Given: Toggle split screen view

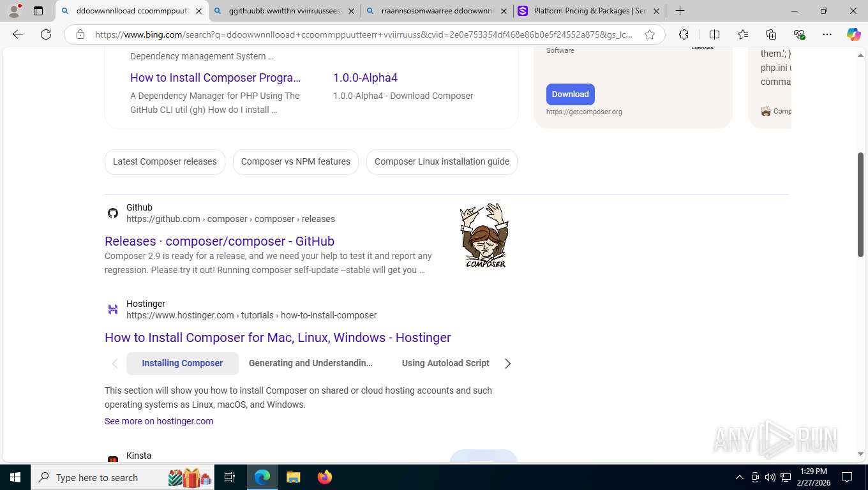Looking at the screenshot, I should pos(715,34).
